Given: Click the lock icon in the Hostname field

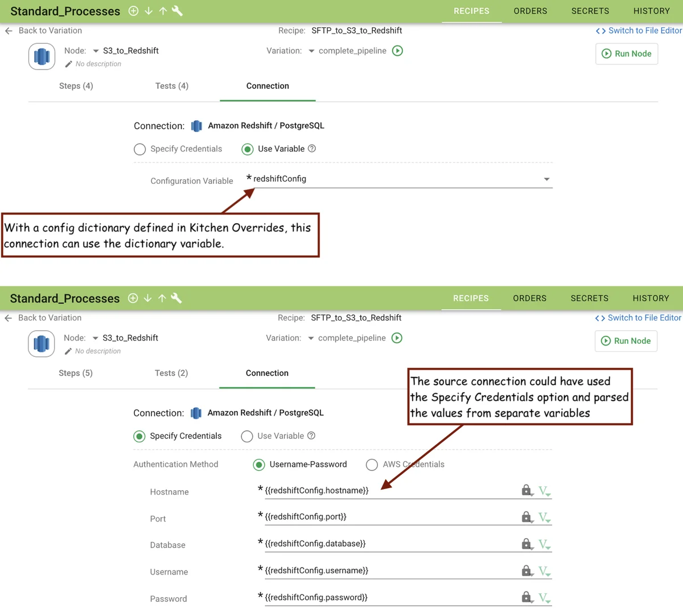Looking at the screenshot, I should coord(526,490).
